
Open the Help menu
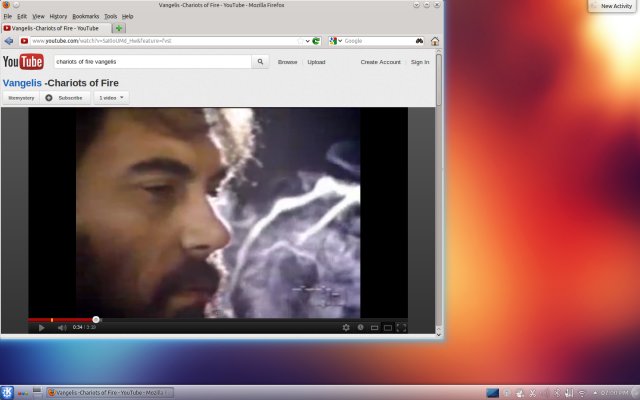coord(128,16)
